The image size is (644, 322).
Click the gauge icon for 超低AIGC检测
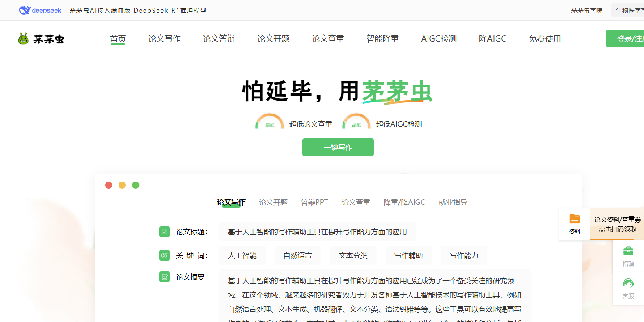pyautogui.click(x=356, y=121)
